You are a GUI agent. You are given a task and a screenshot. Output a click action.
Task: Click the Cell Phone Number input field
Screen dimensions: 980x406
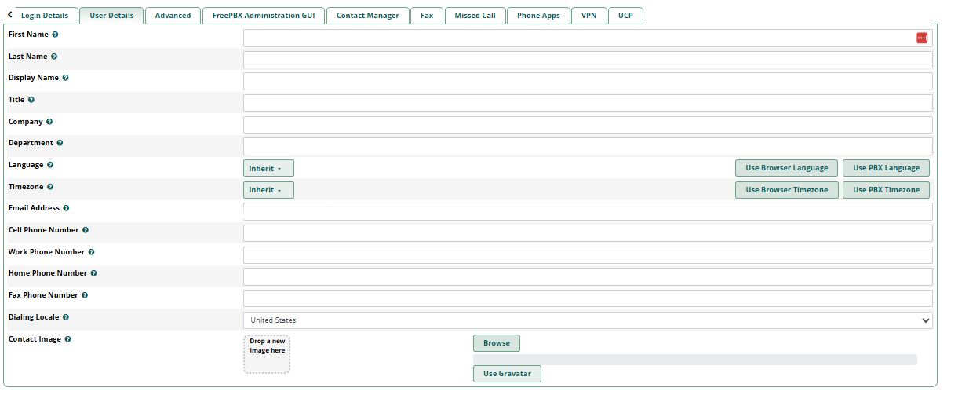pyautogui.click(x=588, y=233)
